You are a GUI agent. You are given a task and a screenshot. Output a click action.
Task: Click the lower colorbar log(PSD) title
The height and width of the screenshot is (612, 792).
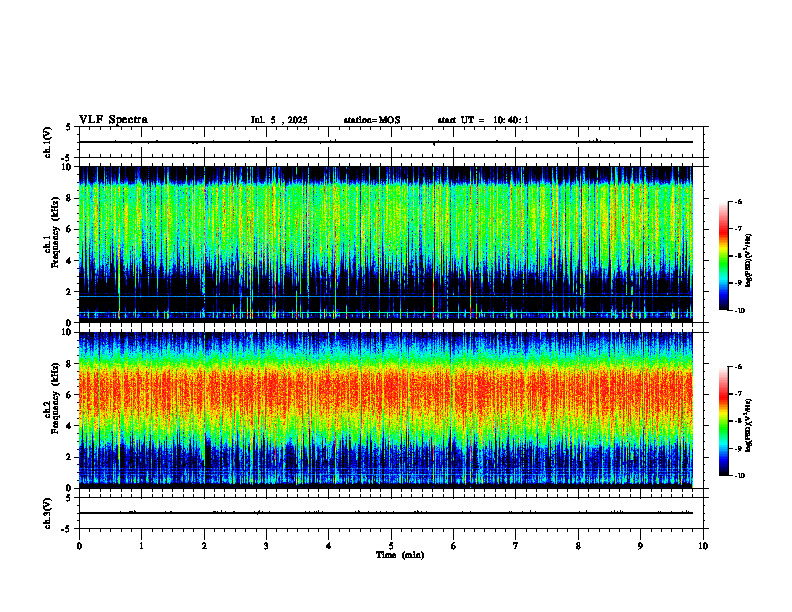pos(749,424)
